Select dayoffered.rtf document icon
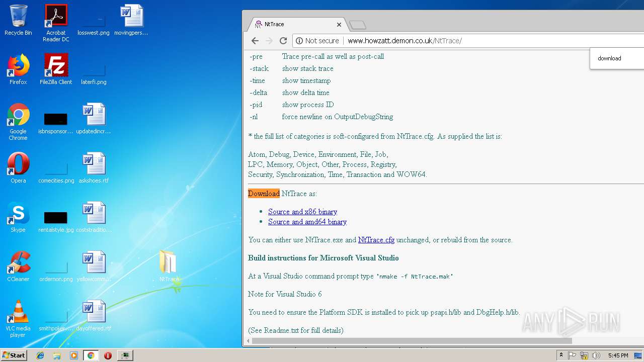 (94, 316)
